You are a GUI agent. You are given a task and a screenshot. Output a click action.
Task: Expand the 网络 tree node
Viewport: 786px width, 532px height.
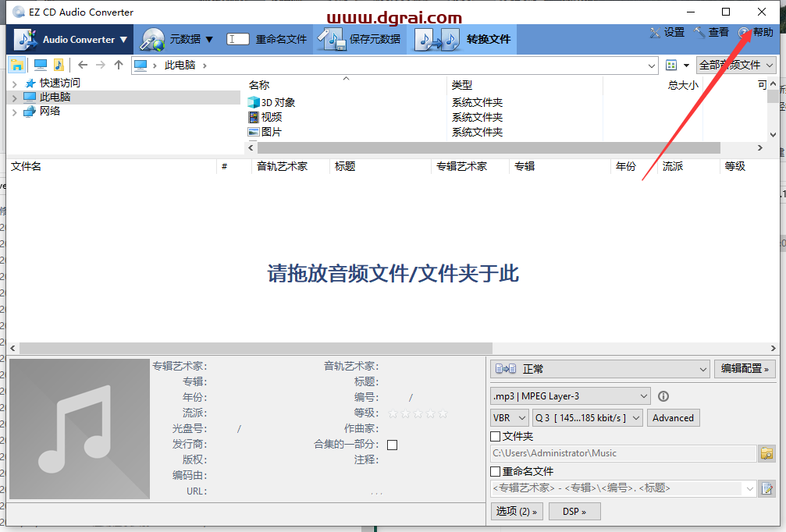[15, 112]
